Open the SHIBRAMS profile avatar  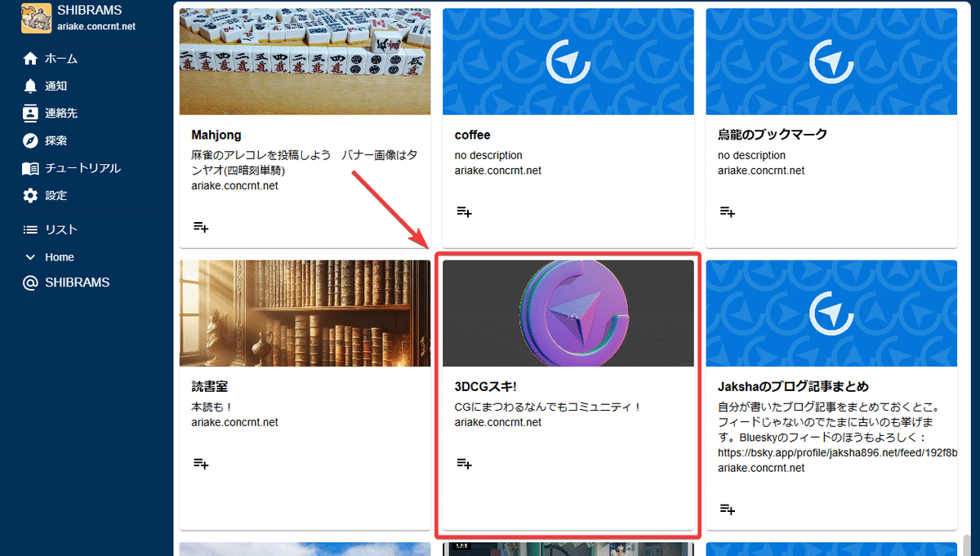(36, 17)
